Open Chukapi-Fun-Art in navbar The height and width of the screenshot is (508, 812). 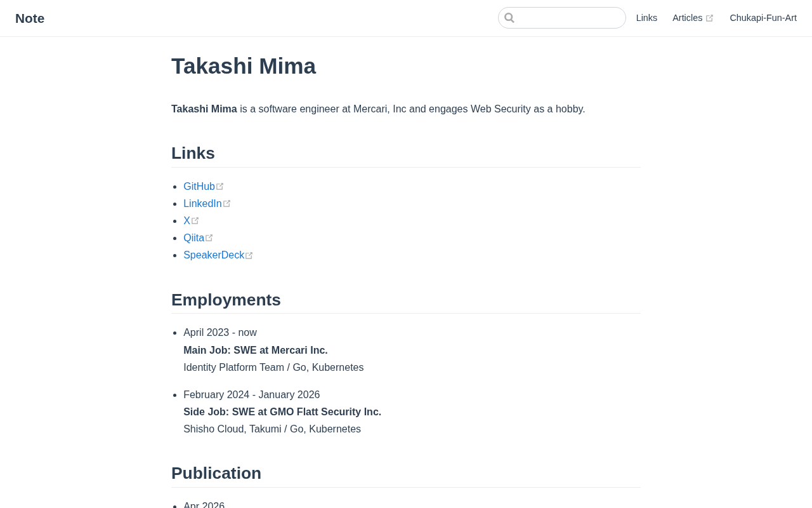click(763, 18)
